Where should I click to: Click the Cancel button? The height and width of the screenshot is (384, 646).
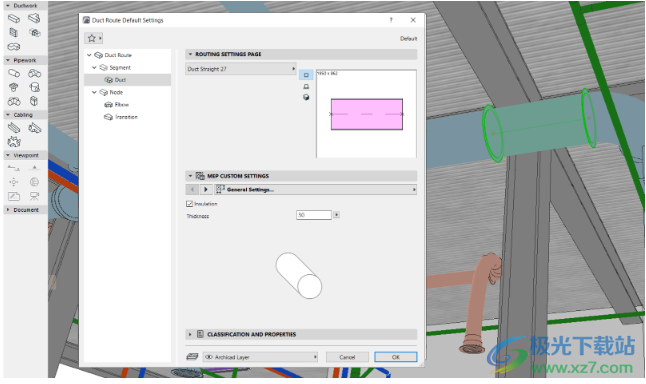[347, 357]
